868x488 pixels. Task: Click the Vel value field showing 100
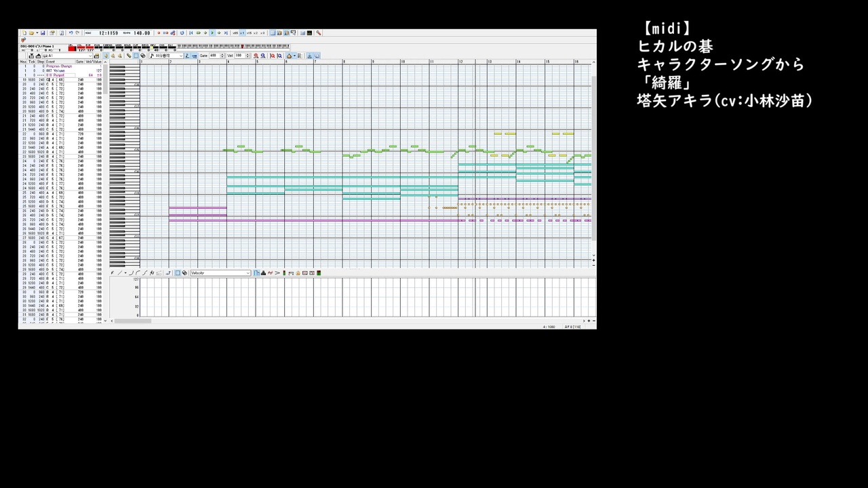click(x=240, y=56)
